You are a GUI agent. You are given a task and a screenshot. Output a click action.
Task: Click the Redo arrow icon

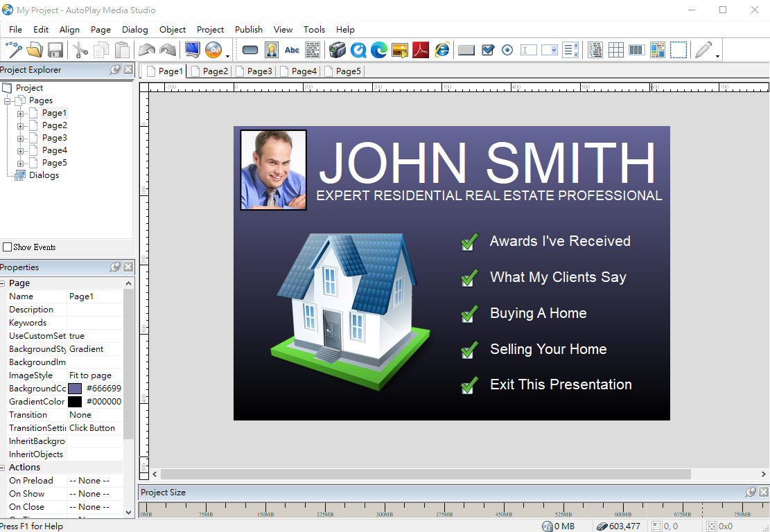(x=168, y=50)
